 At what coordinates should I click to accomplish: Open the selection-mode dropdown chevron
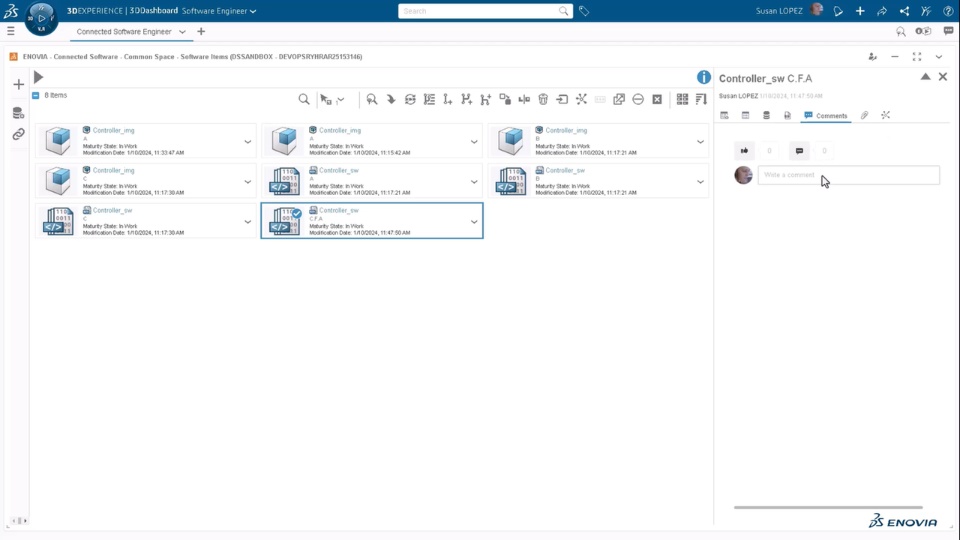click(x=341, y=99)
